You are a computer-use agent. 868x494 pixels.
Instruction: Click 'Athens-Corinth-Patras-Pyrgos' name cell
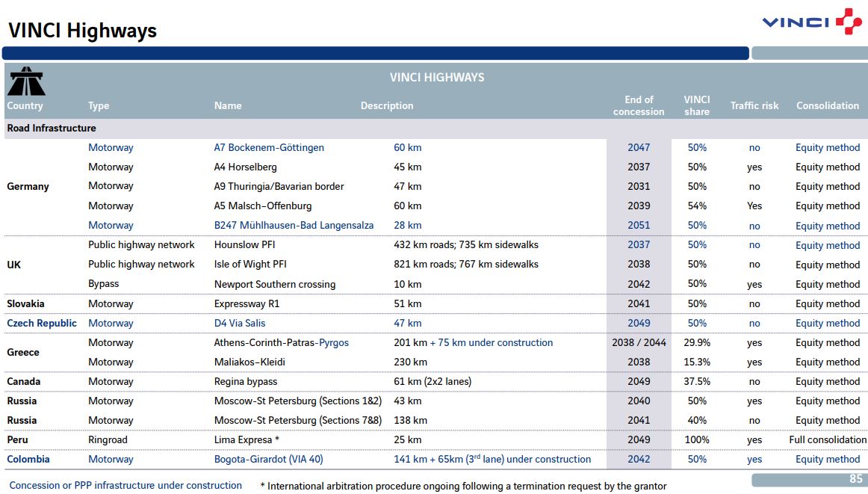[x=281, y=342]
